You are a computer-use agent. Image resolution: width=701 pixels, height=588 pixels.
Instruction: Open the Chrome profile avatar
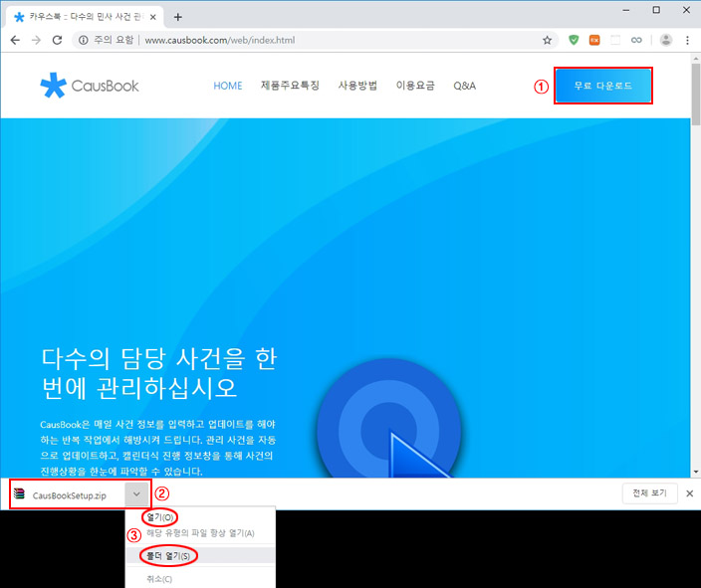(666, 40)
